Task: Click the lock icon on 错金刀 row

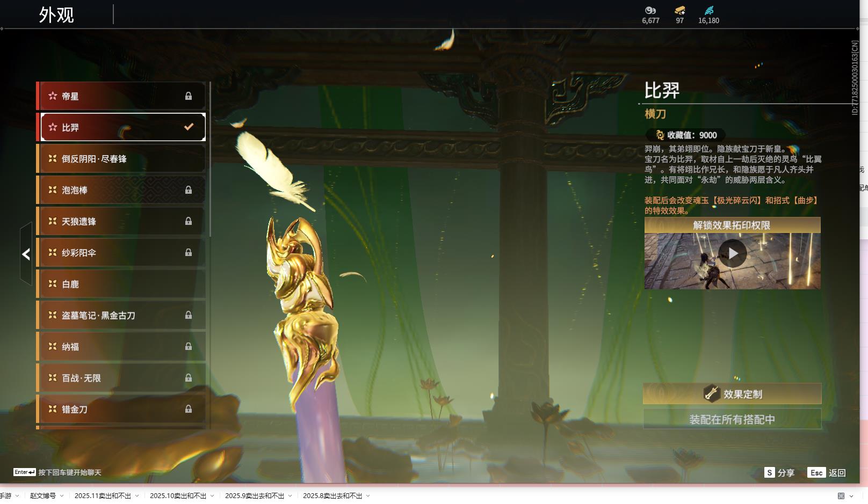Action: (189, 409)
